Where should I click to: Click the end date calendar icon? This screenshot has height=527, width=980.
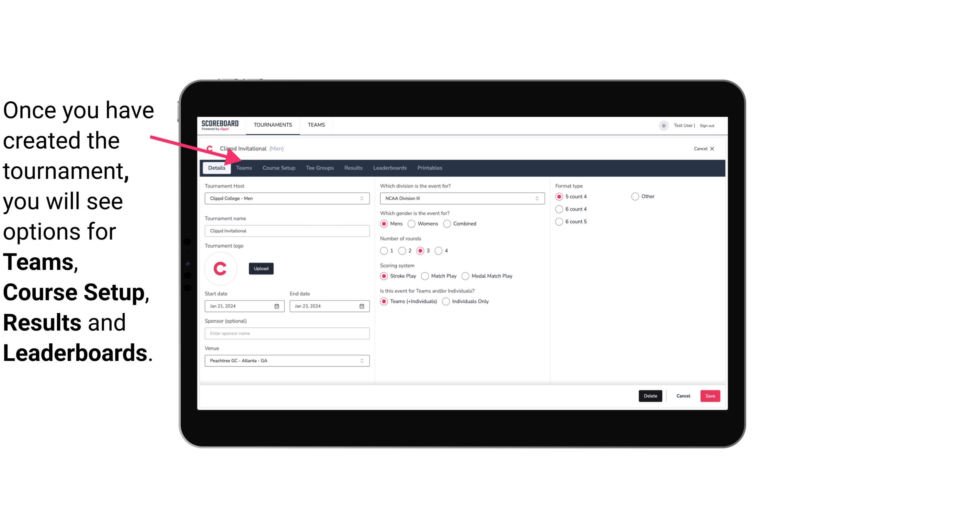[x=361, y=306]
